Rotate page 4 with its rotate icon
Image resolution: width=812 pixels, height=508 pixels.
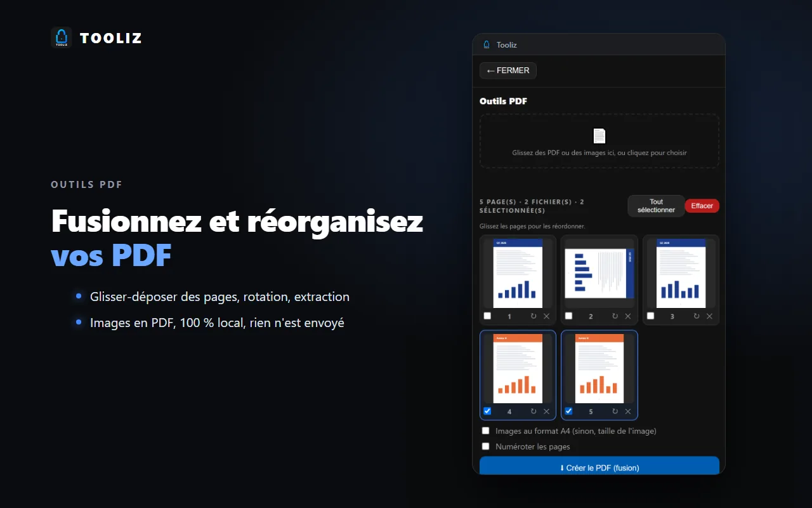[534, 411]
